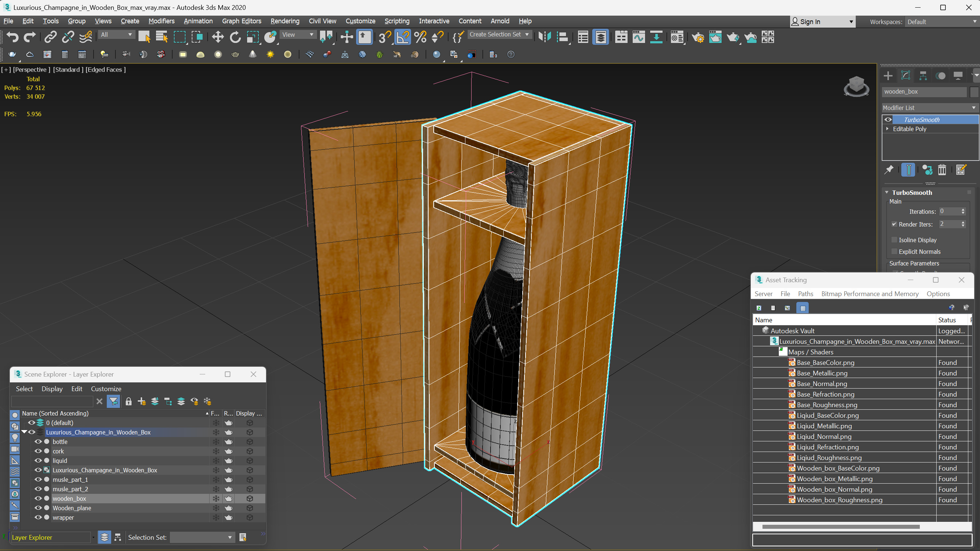Hide the bottle object with eye icon
The image size is (980, 551).
38,441
